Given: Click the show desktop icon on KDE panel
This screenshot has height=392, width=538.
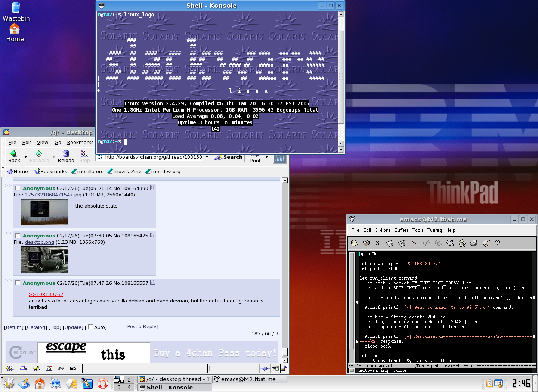Looking at the screenshot, I should 24,383.
